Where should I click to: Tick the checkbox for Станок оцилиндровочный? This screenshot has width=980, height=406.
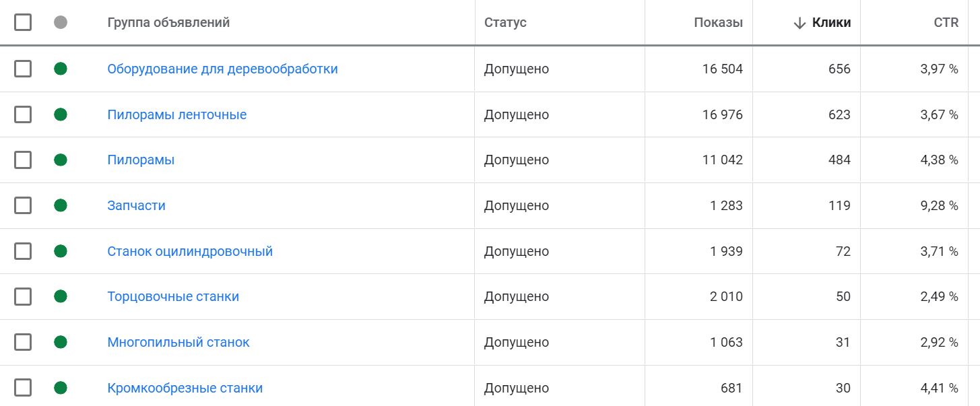[23, 251]
